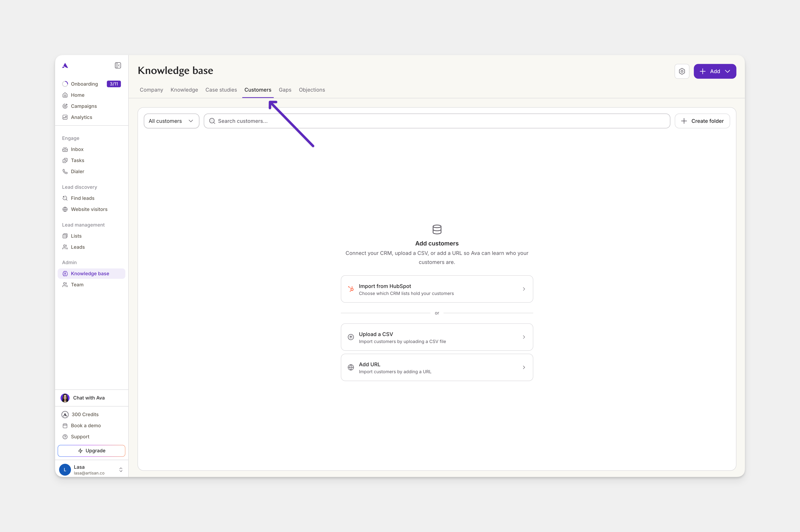Switch to the Knowledge tab
The width and height of the screenshot is (800, 532).
pos(184,90)
